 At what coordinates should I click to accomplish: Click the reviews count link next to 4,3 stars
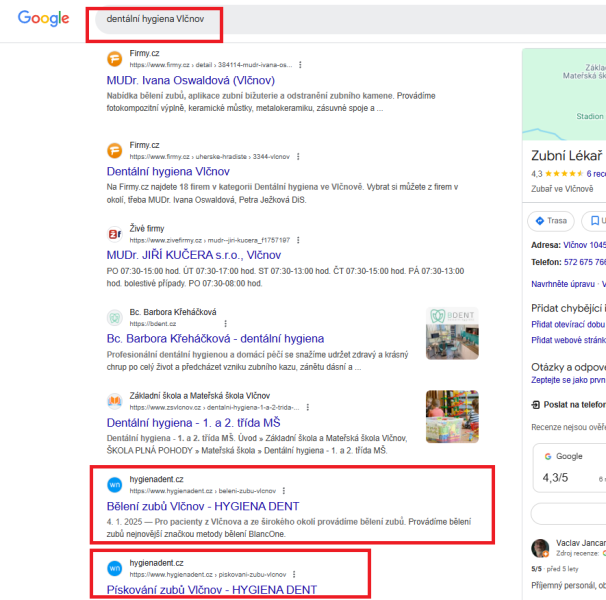596,174
